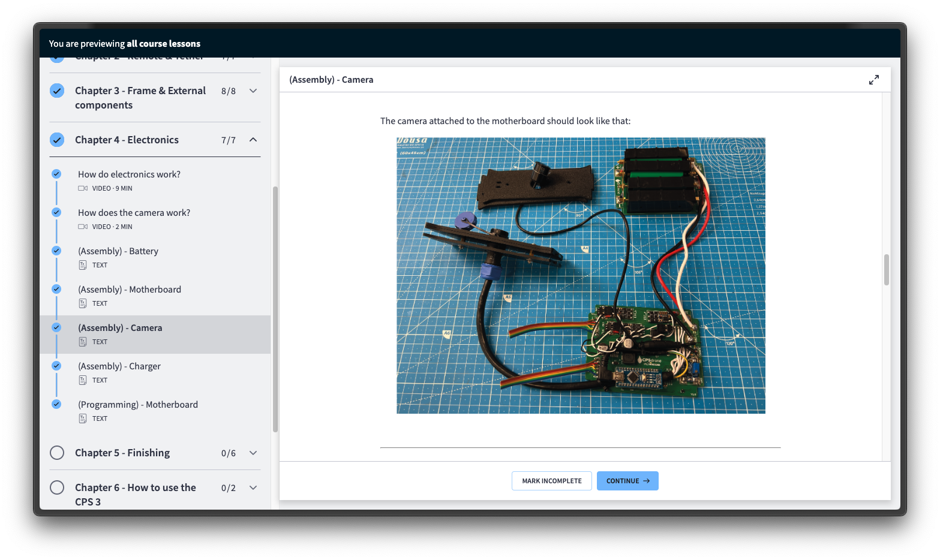This screenshot has height=560, width=940.
Task: Collapse Chapter 4 - Electronics chevron
Action: 253,140
